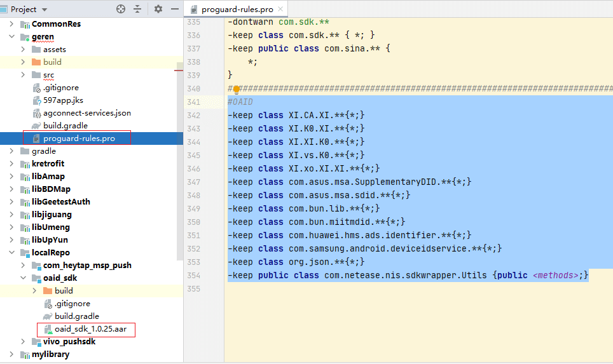Click the geren module folder icon
The height and width of the screenshot is (364, 613).
(25, 37)
